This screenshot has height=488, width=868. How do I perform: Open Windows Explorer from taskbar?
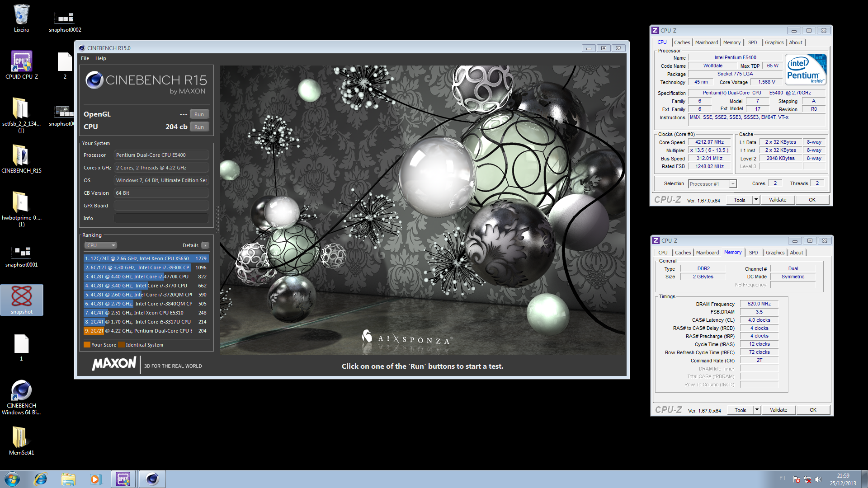(x=68, y=479)
